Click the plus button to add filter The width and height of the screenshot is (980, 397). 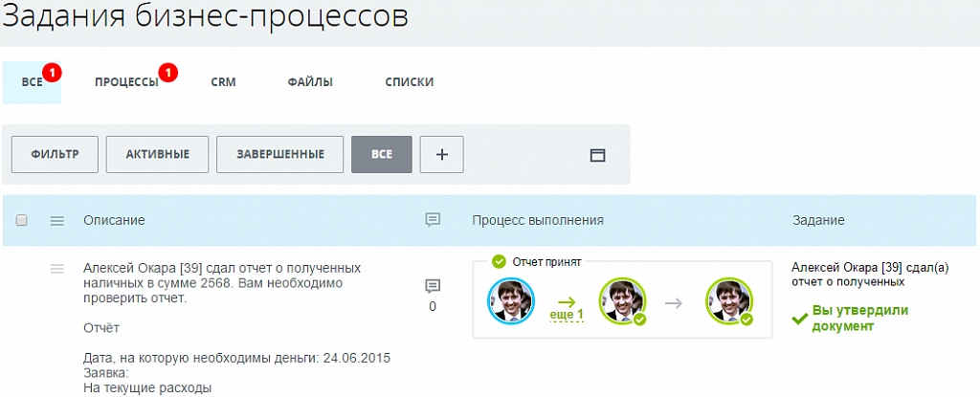442,155
